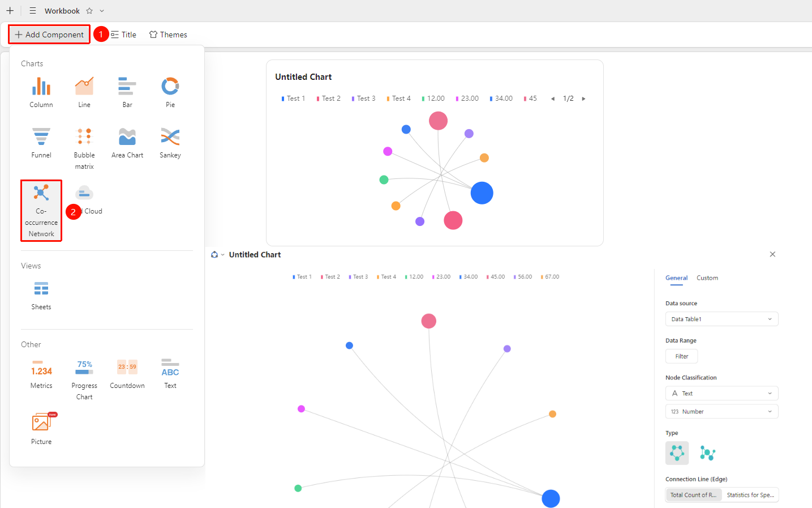Open Themes in the toolbar
Screen dimensions: 812x508
tap(168, 35)
